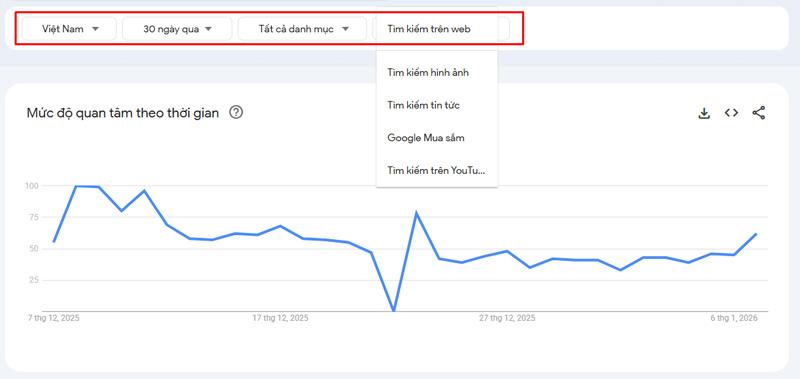This screenshot has height=379, width=800.
Task: Click the 17 thg 12, 2025 axis label
Action: (x=281, y=318)
